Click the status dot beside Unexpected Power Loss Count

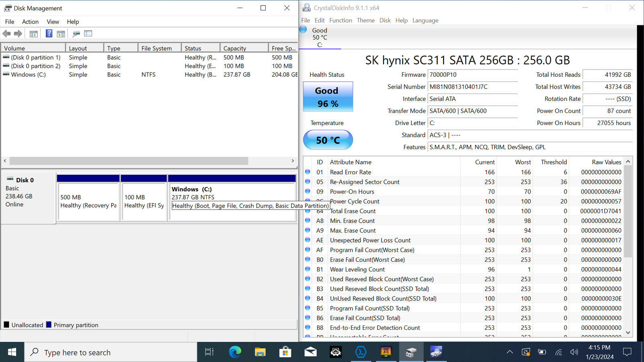308,240
